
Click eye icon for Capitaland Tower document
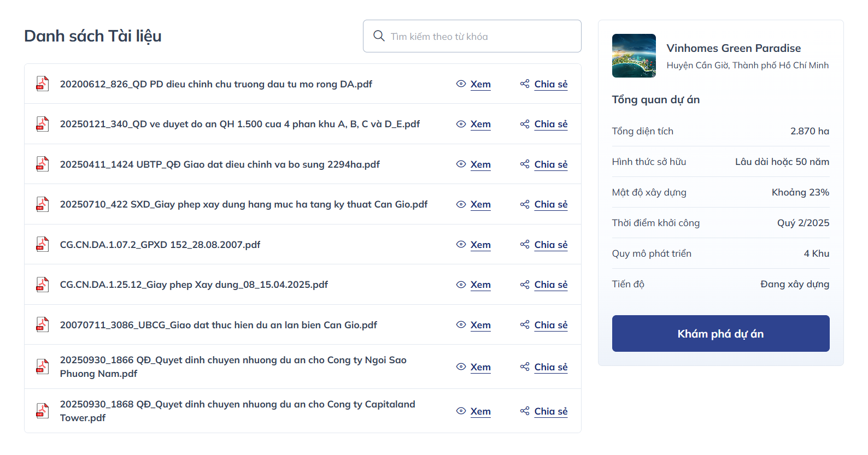click(461, 411)
